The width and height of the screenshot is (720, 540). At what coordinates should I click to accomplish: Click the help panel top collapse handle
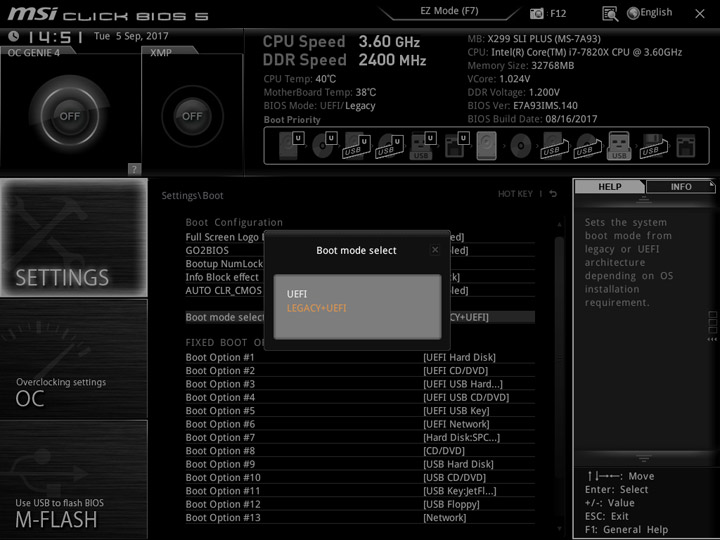644,199
